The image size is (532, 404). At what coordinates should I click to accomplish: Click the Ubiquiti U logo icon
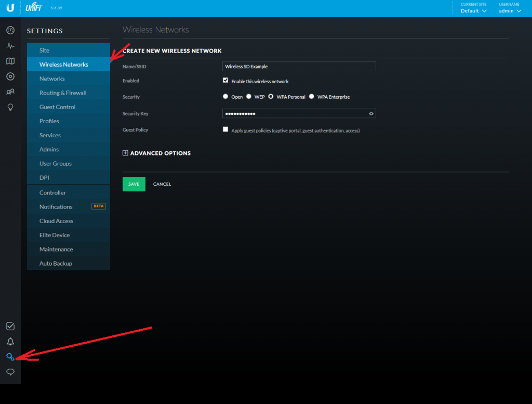[x=10, y=7]
